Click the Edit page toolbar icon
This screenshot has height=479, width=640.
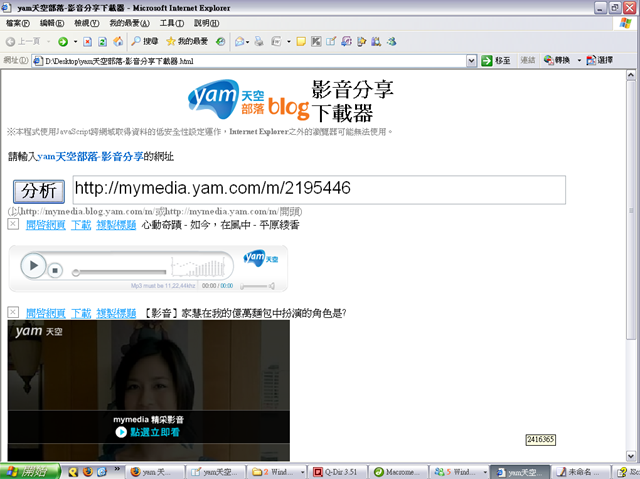pos(276,42)
